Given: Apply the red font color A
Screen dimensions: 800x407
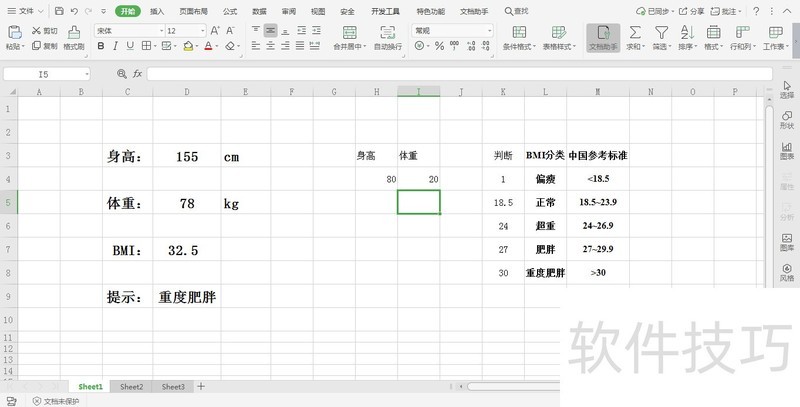Looking at the screenshot, I should (x=208, y=46).
